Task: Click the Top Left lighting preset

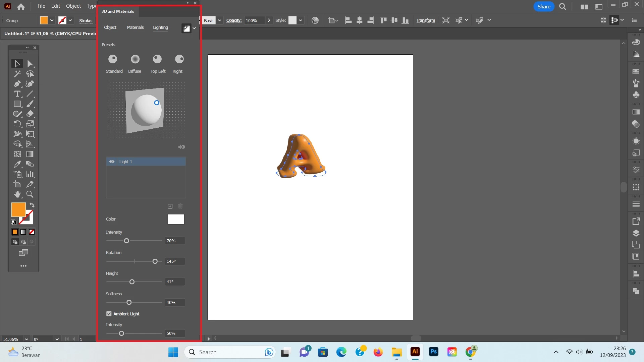Action: [x=157, y=59]
